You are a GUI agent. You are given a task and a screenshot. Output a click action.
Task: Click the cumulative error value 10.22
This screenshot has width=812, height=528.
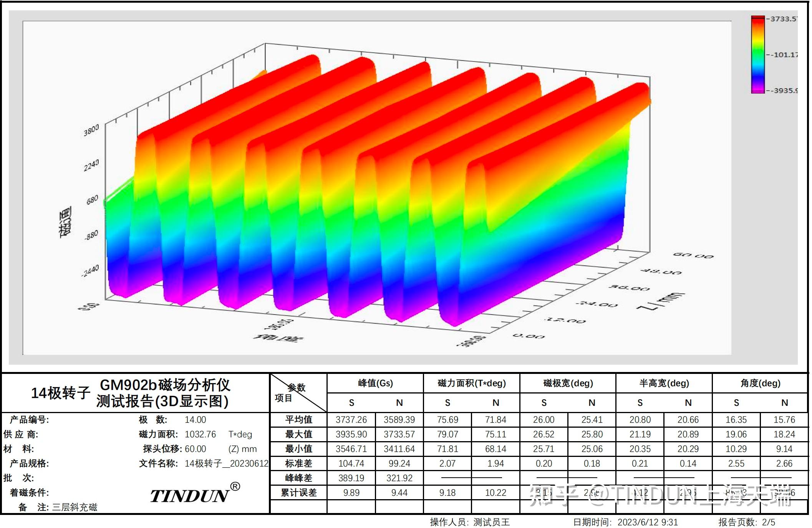pos(496,493)
